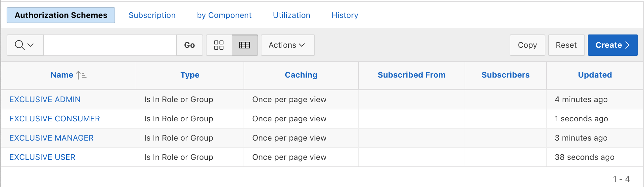Open the search column selector magnifier
Image resolution: width=644 pixels, height=187 pixels.
(25, 45)
